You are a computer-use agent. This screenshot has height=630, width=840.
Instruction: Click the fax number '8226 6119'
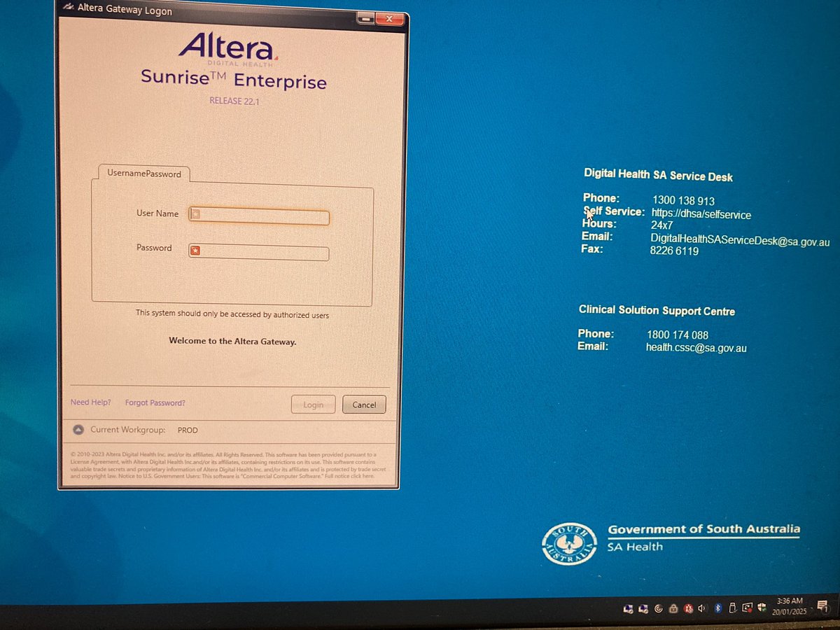click(x=674, y=251)
